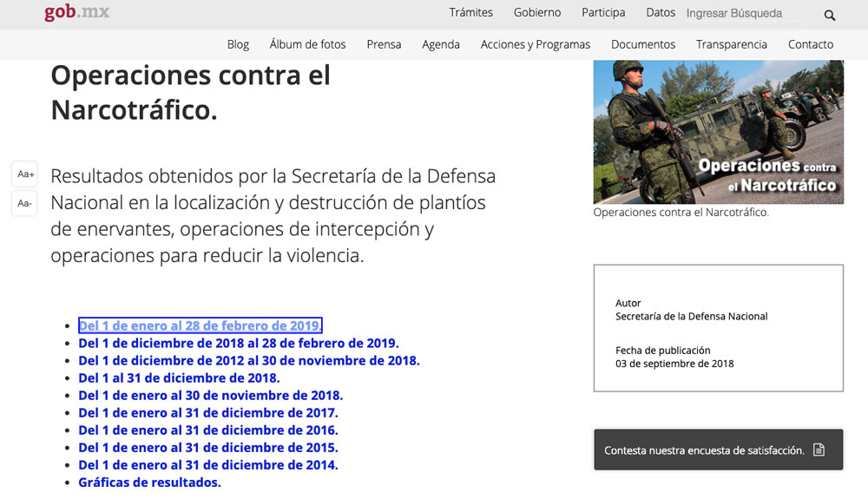Viewport: 868px width, 499px height.
Task: Click the document icon in survey banner
Action: pos(819,450)
